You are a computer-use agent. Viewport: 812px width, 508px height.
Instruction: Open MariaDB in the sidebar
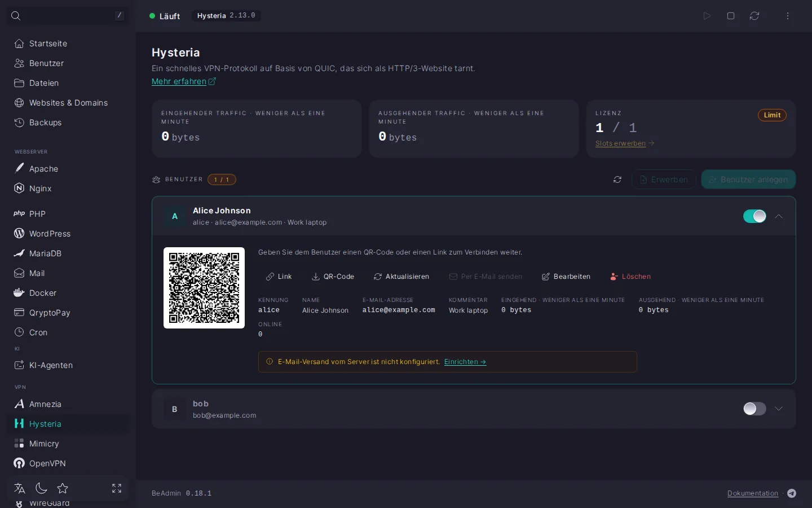[x=68, y=253]
